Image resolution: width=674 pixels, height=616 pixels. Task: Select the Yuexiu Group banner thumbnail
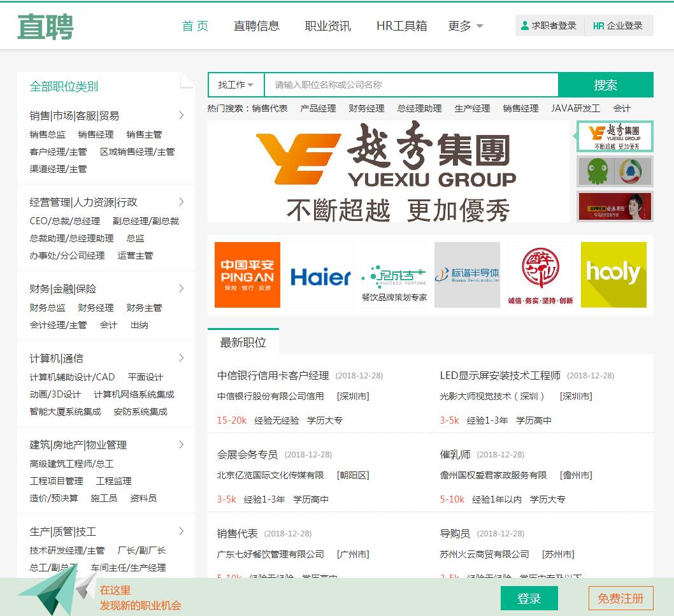point(615,137)
